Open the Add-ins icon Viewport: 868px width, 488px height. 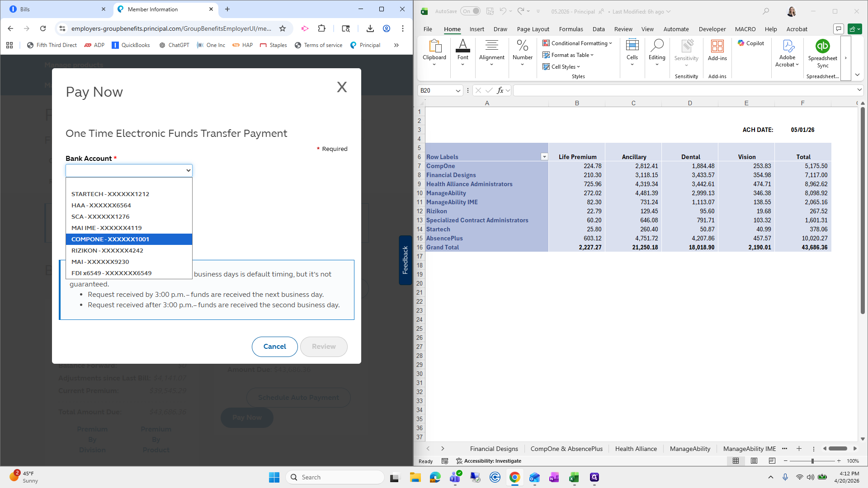tap(717, 47)
